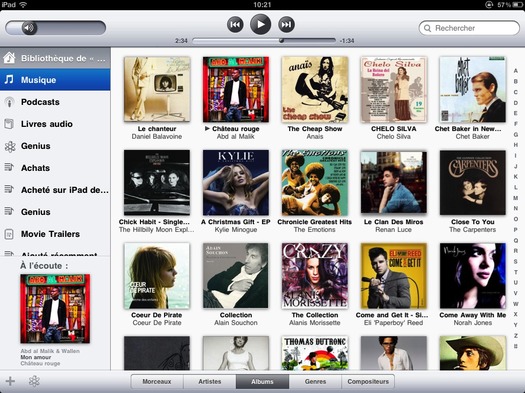
Task: Click the magnifier icon in search box
Action: 427,28
